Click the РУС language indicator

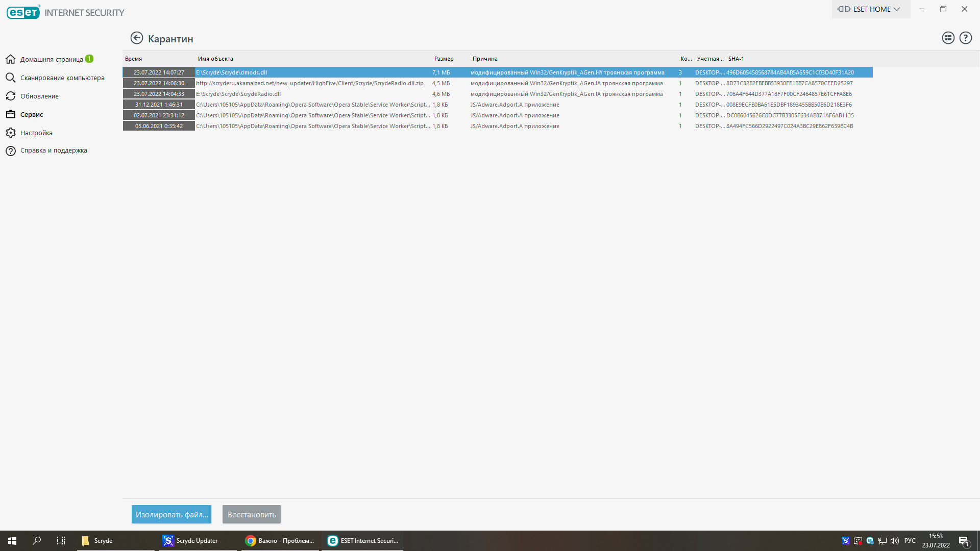(910, 540)
